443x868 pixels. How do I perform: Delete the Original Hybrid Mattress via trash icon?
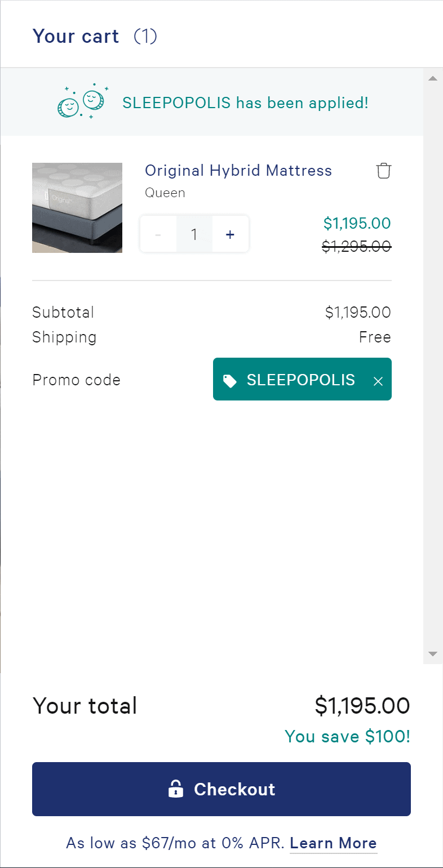384,171
